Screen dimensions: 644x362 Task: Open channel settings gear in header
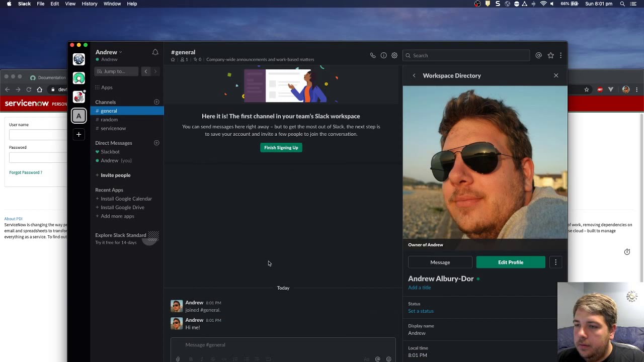(394, 55)
